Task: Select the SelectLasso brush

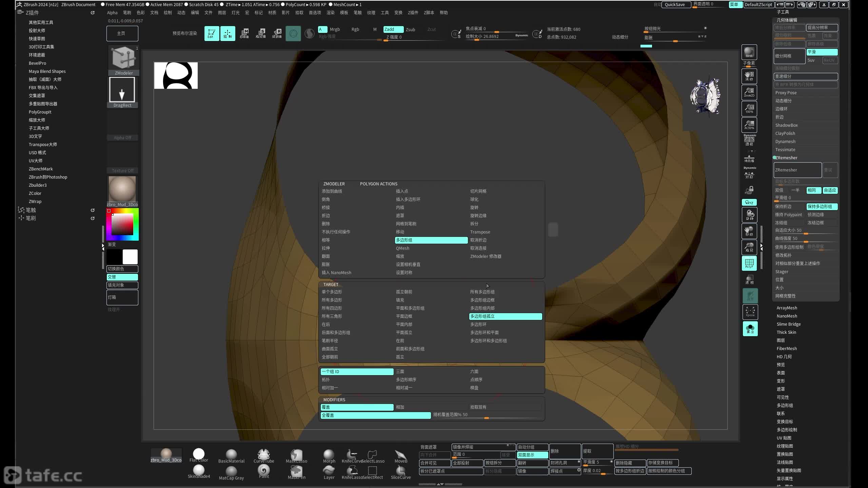Action: 372,456
